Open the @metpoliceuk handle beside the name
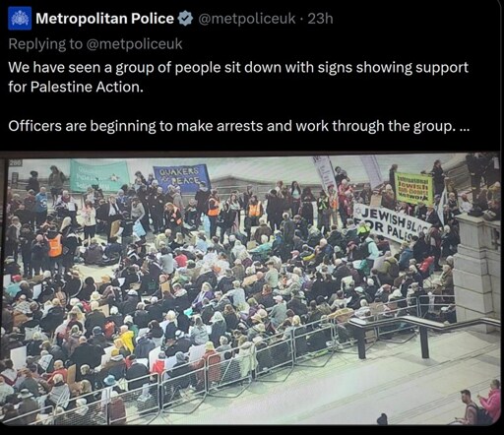This screenshot has height=435, width=504. point(247,19)
